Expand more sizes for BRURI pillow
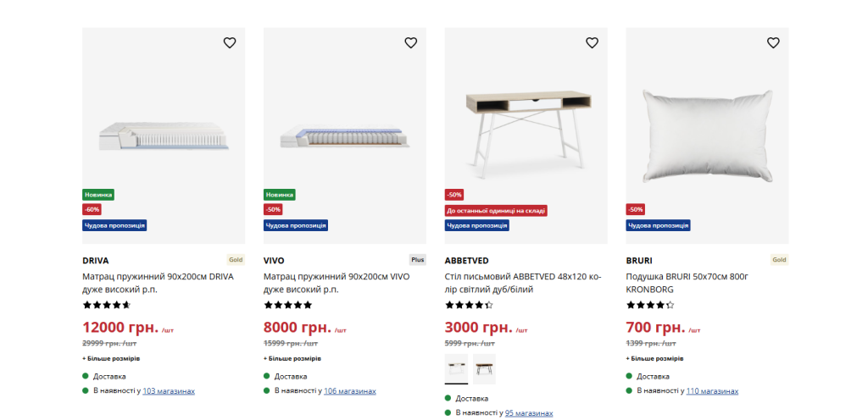This screenshot has width=868, height=420. click(x=654, y=358)
